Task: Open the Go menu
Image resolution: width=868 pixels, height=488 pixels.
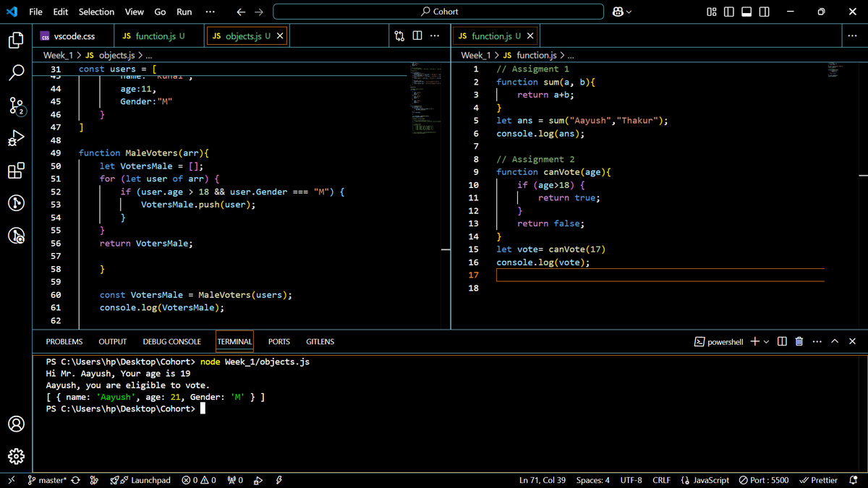Action: (160, 12)
